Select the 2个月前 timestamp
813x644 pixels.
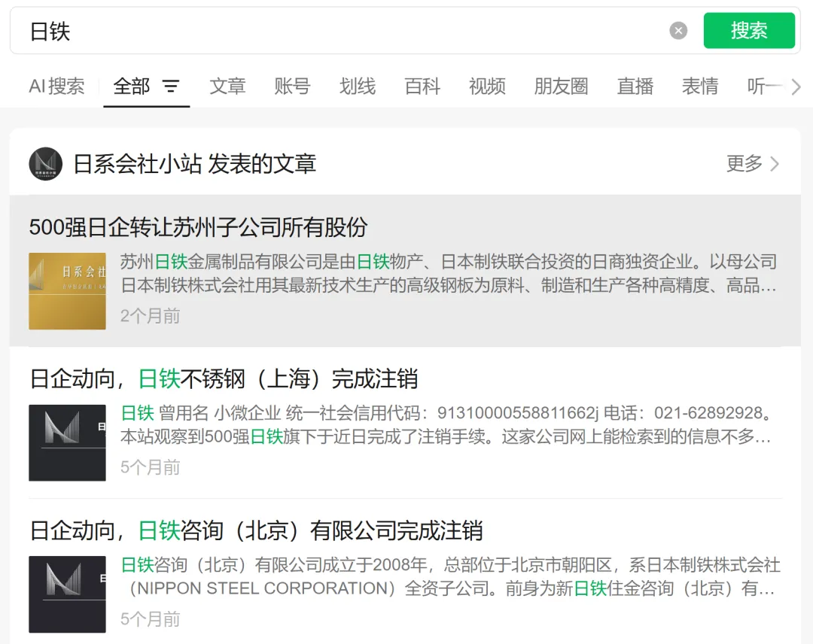pos(150,316)
